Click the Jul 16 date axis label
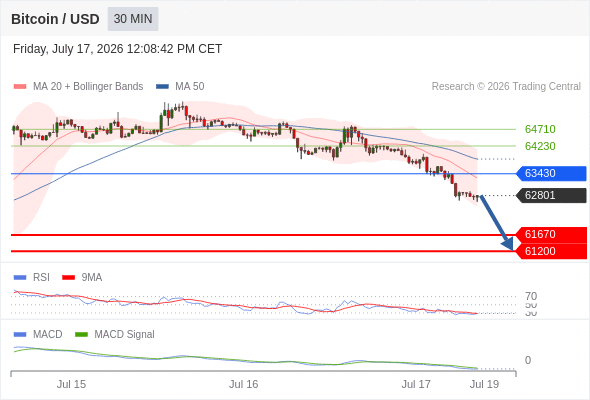Image resolution: width=590 pixels, height=400 pixels. (x=243, y=384)
